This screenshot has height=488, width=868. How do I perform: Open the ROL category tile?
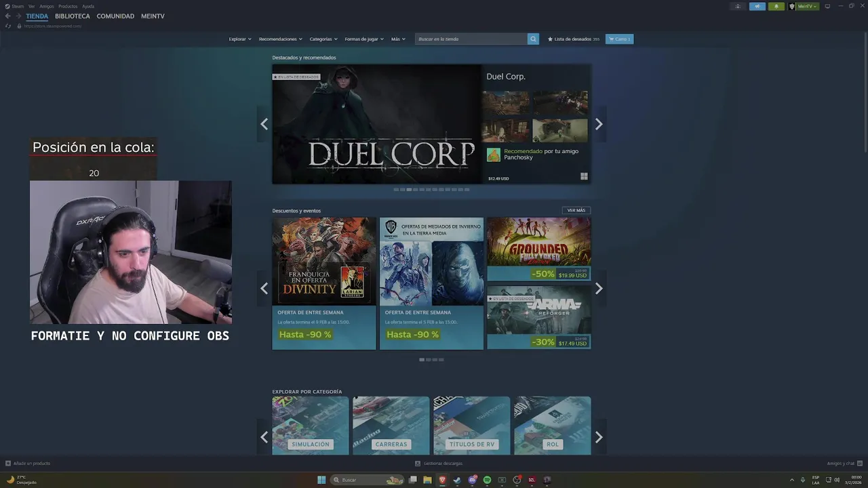[x=553, y=426]
